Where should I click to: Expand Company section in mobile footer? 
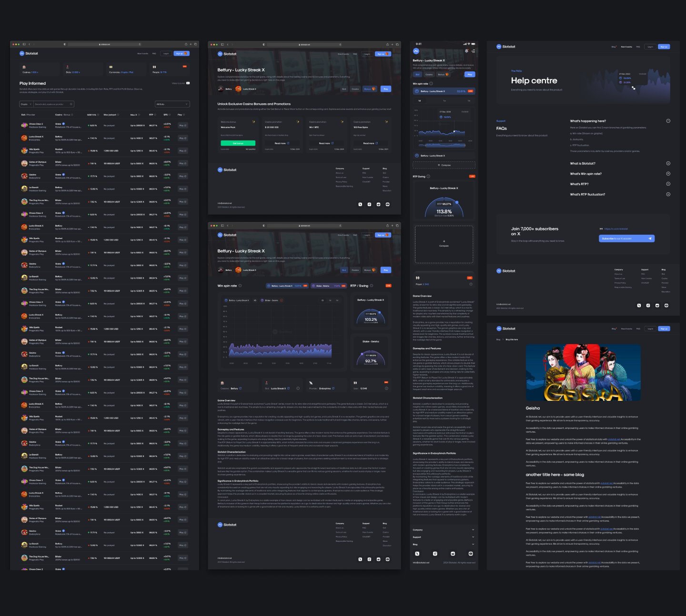[444, 530]
